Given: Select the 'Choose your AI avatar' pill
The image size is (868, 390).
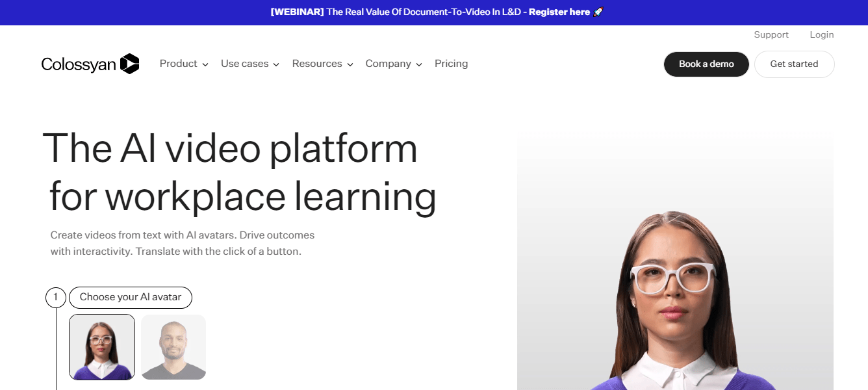Looking at the screenshot, I should click(131, 298).
